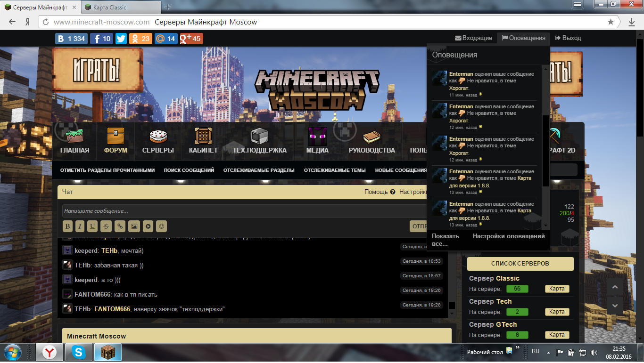This screenshot has height=363, width=644.
Task: Open 'Карта для версии 1.8.8.' in the first 13 мин. notification
Action: pos(490,182)
